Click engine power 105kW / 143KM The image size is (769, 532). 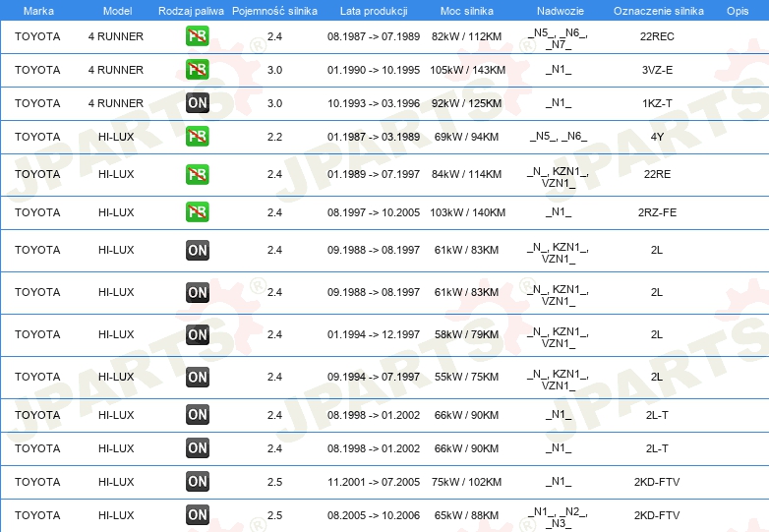pos(467,70)
